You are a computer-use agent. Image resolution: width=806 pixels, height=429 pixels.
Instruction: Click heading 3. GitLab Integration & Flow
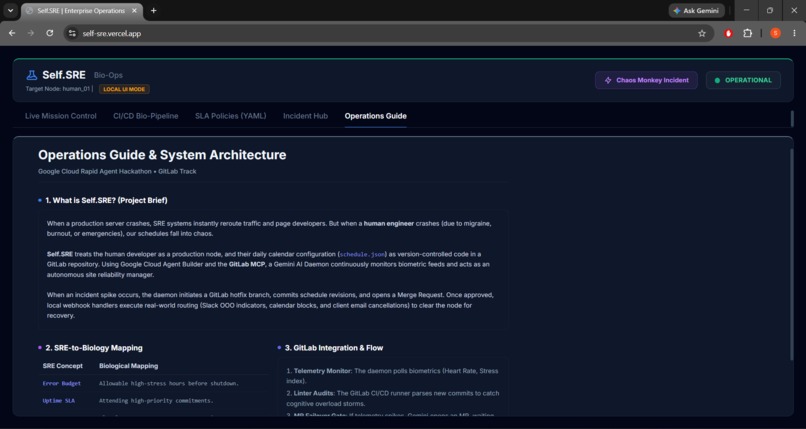[334, 348]
